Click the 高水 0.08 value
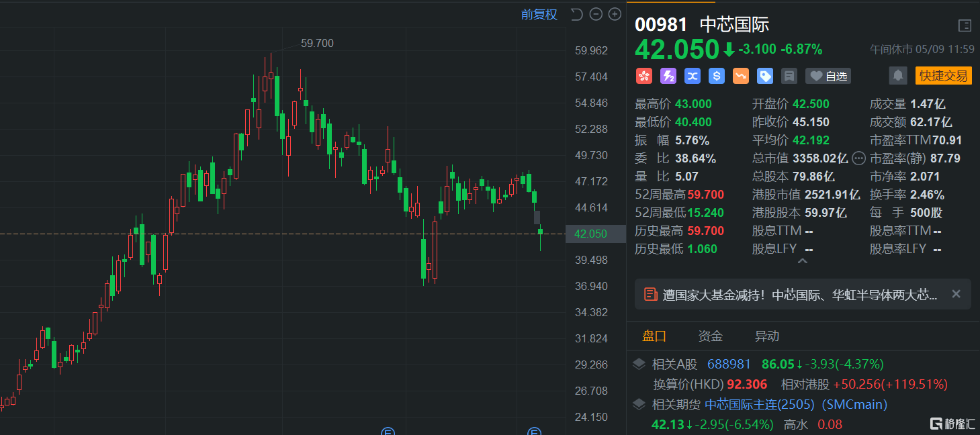This screenshot has width=980, height=435. tap(830, 424)
